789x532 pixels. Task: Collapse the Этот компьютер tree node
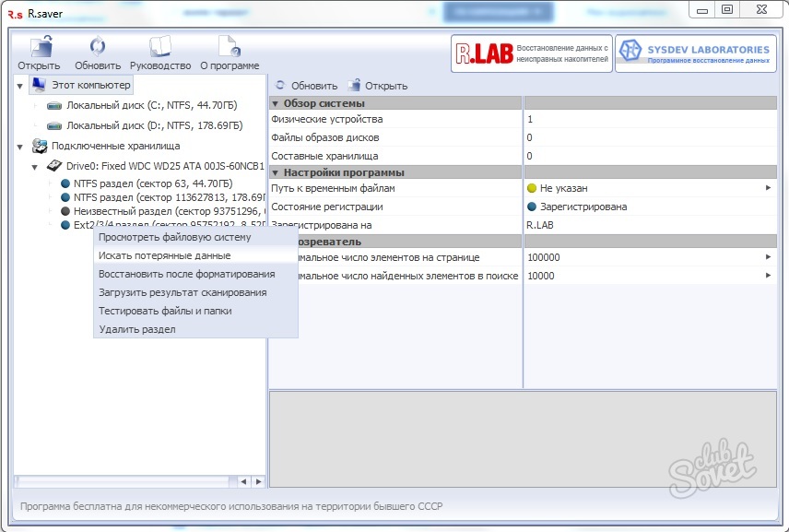20,86
